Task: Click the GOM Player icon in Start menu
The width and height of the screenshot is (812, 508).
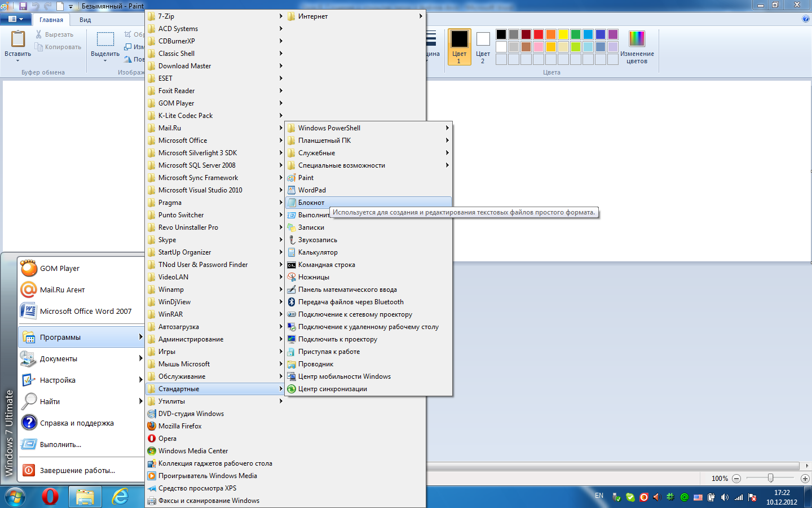Action: pyautogui.click(x=29, y=269)
